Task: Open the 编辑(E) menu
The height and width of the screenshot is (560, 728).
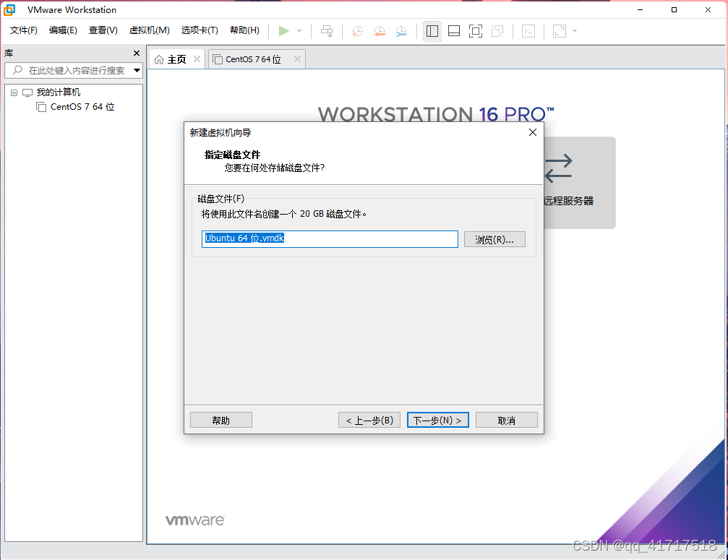Action: click(x=63, y=30)
